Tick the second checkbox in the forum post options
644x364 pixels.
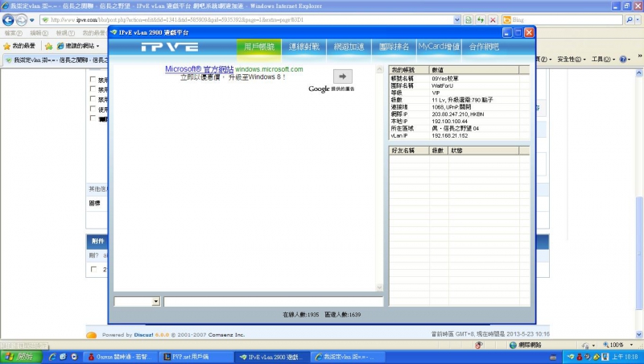point(93,89)
